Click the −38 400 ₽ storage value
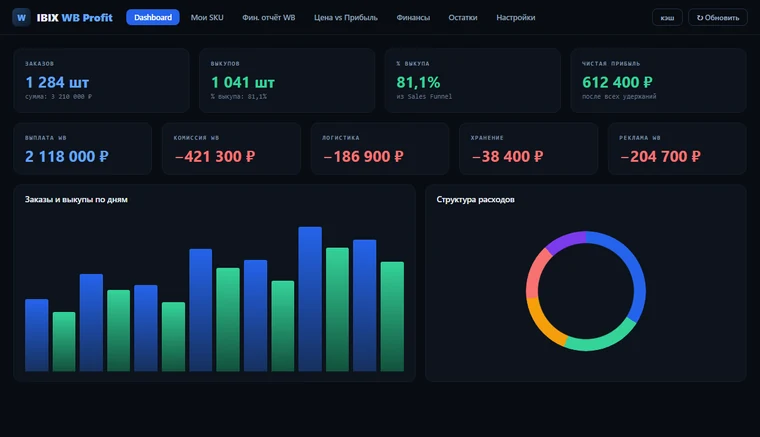The height and width of the screenshot is (437, 760). click(507, 156)
